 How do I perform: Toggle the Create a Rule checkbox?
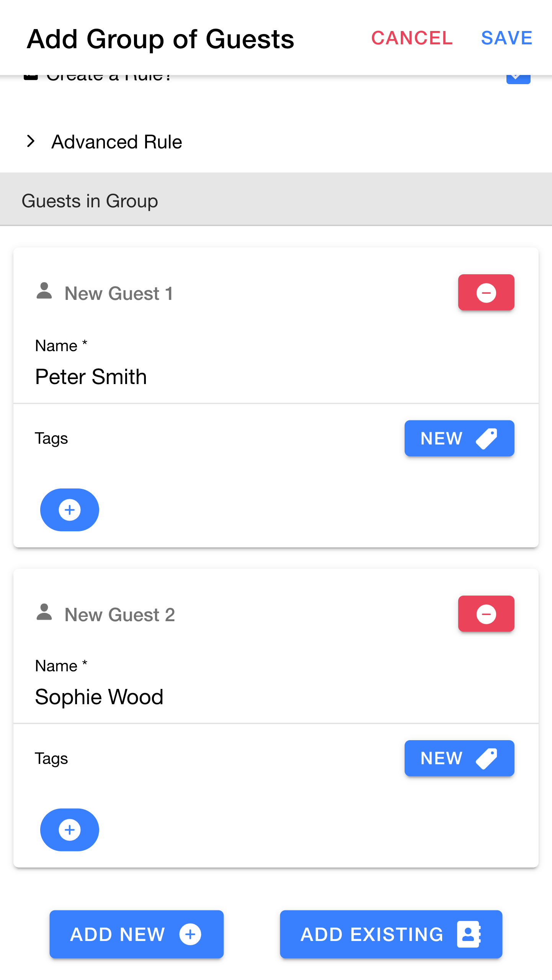pyautogui.click(x=518, y=78)
